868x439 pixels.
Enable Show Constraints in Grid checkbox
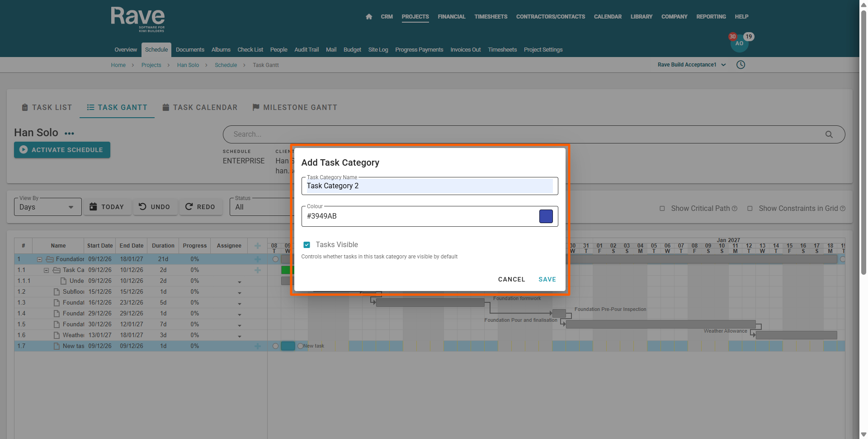[x=750, y=209]
